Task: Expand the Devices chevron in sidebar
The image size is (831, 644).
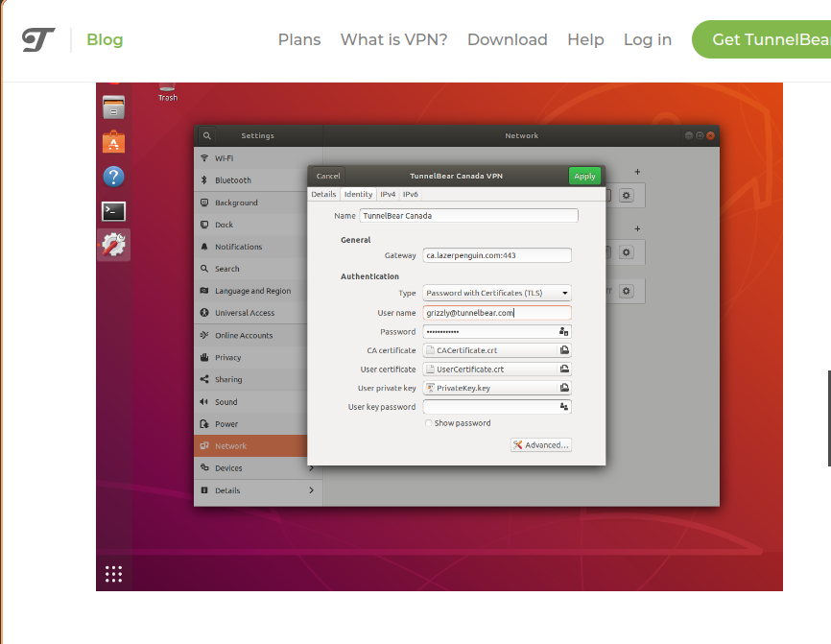Action: 311,468
